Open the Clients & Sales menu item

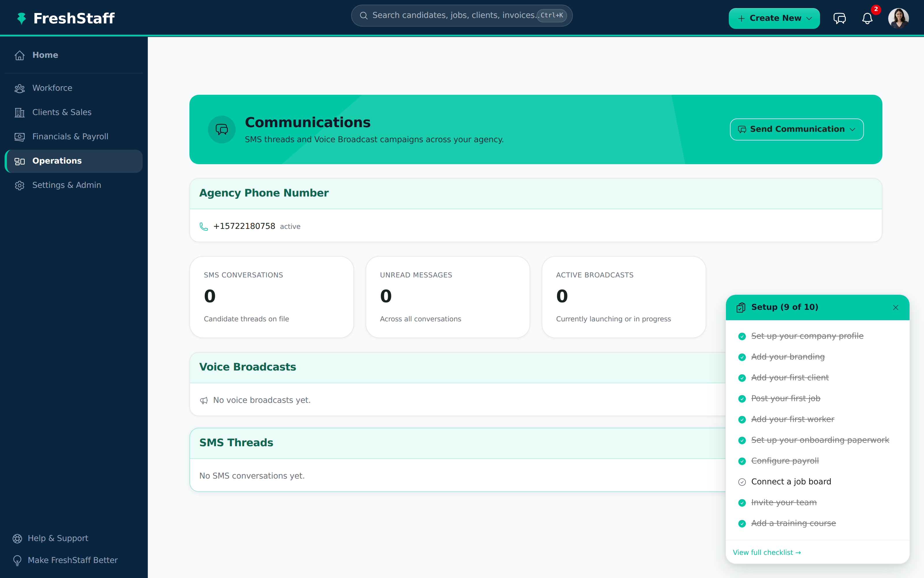coord(73,112)
